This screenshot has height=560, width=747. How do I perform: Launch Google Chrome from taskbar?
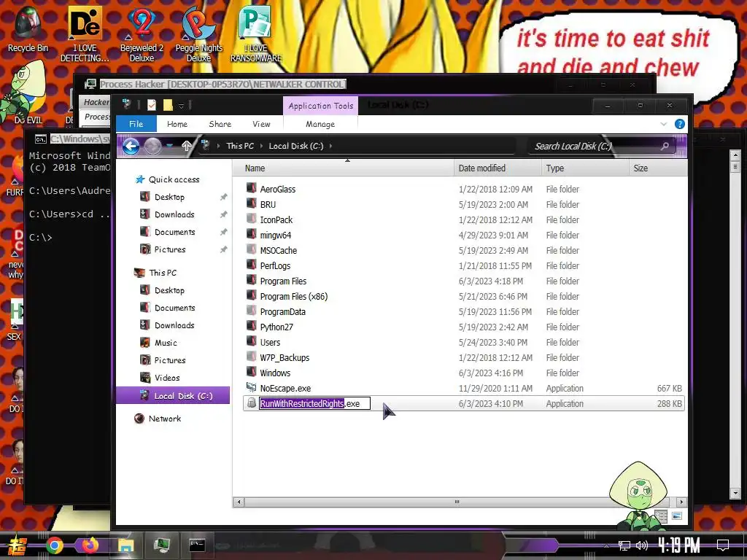tap(54, 545)
